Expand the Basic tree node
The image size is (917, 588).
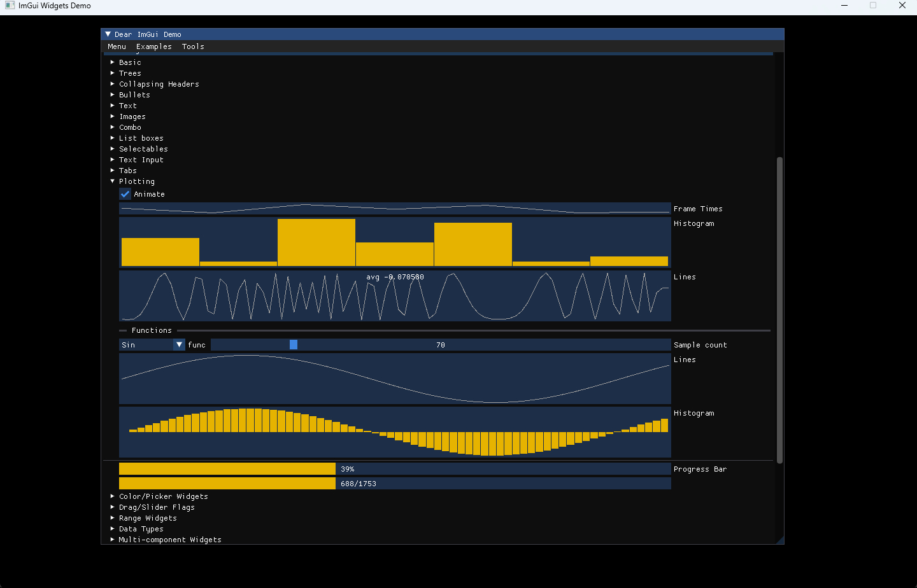tap(113, 62)
